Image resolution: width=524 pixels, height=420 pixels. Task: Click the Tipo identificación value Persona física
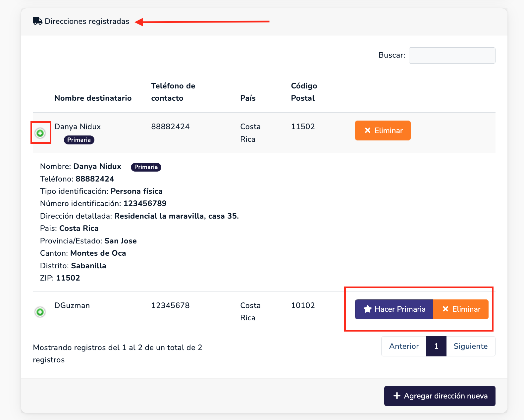pyautogui.click(x=136, y=191)
